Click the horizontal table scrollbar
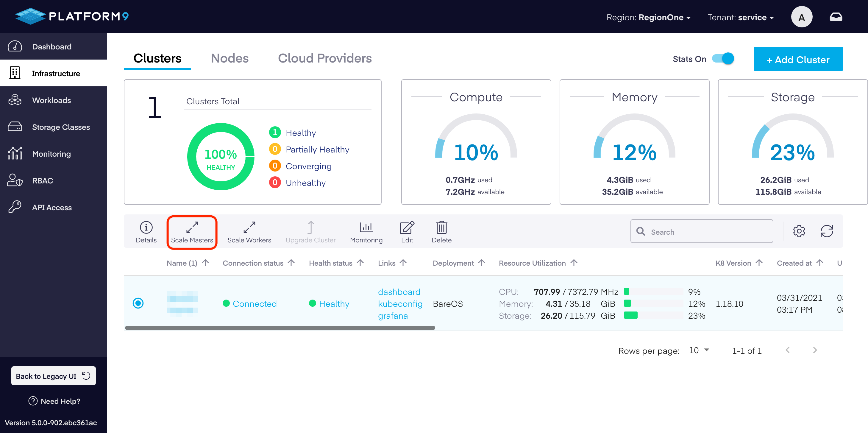The width and height of the screenshot is (868, 433). (280, 328)
